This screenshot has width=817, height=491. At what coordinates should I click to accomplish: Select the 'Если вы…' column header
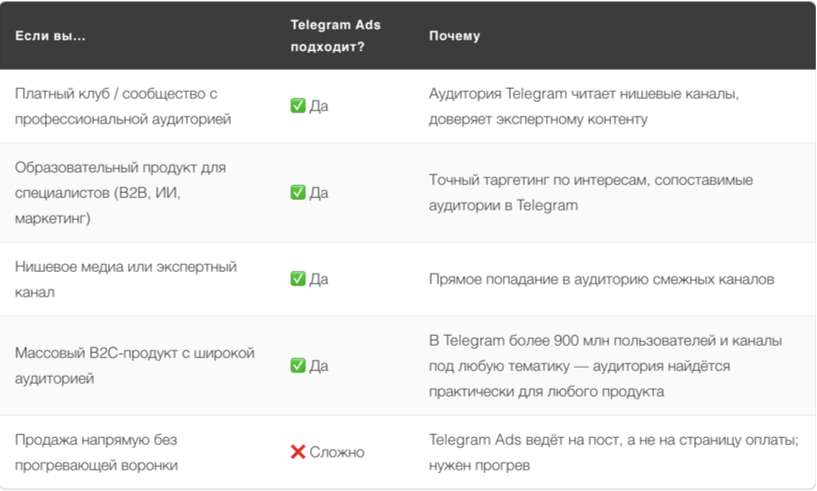[50, 36]
